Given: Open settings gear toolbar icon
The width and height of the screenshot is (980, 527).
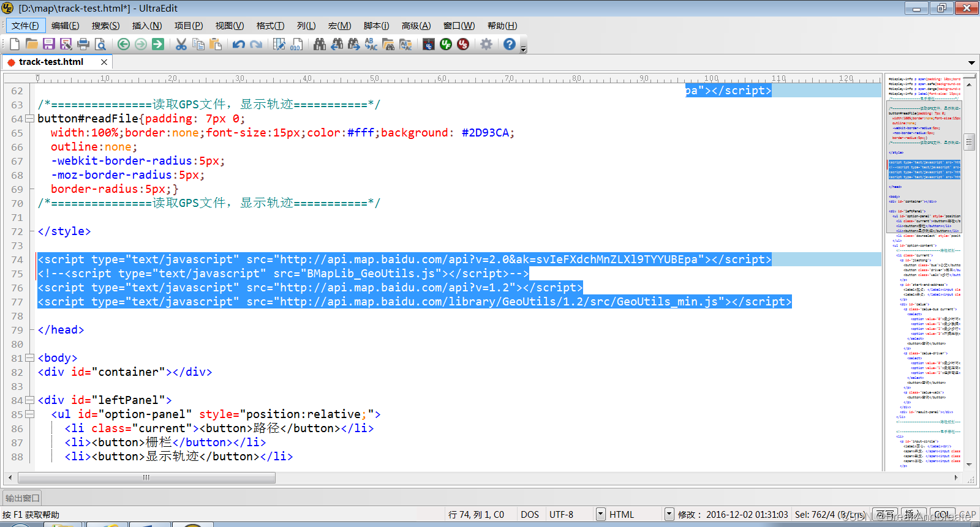Looking at the screenshot, I should pos(486,44).
